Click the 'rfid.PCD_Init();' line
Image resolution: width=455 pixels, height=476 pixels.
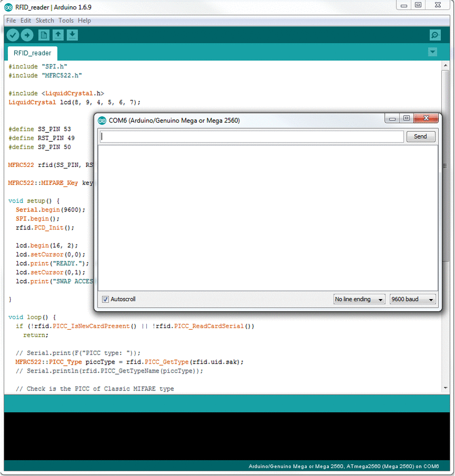pos(45,228)
